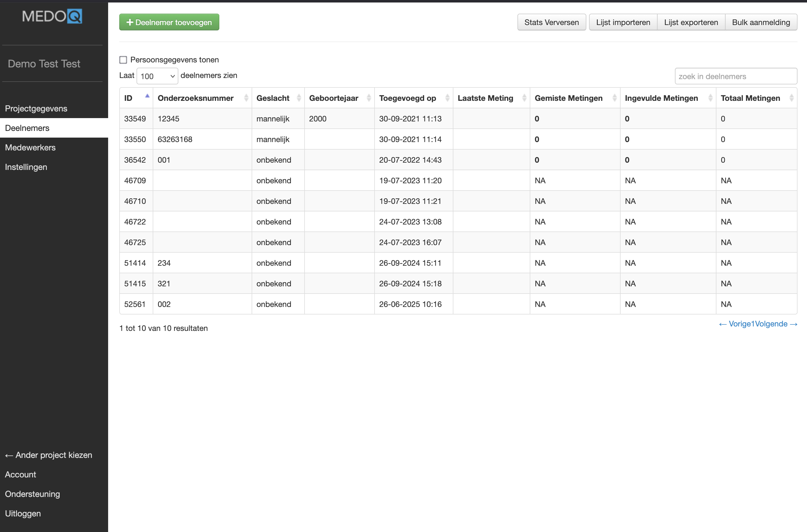Click the Laatste Meting header label
The image size is (807, 532).
tap(485, 98)
